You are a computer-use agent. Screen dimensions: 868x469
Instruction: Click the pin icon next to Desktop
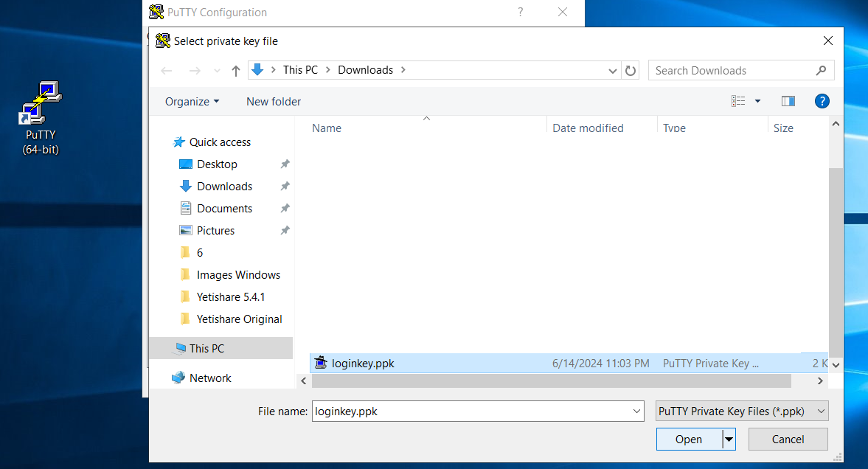[x=285, y=164]
